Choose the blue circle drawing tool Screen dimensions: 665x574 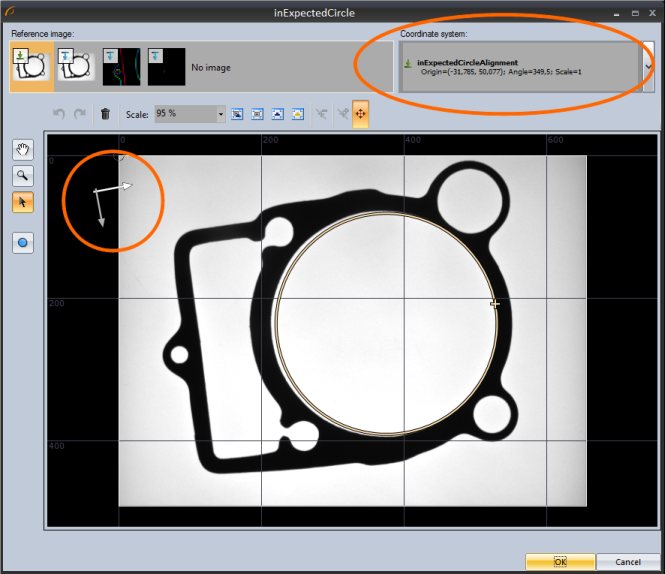(x=22, y=242)
